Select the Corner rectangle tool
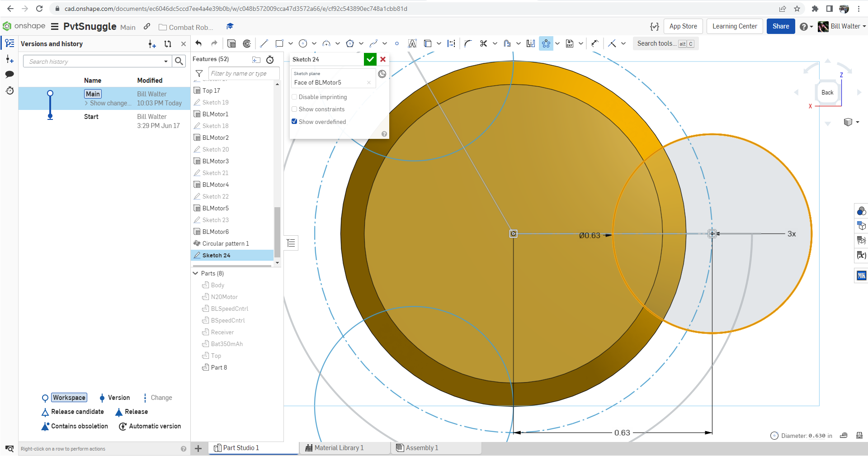 [x=279, y=43]
